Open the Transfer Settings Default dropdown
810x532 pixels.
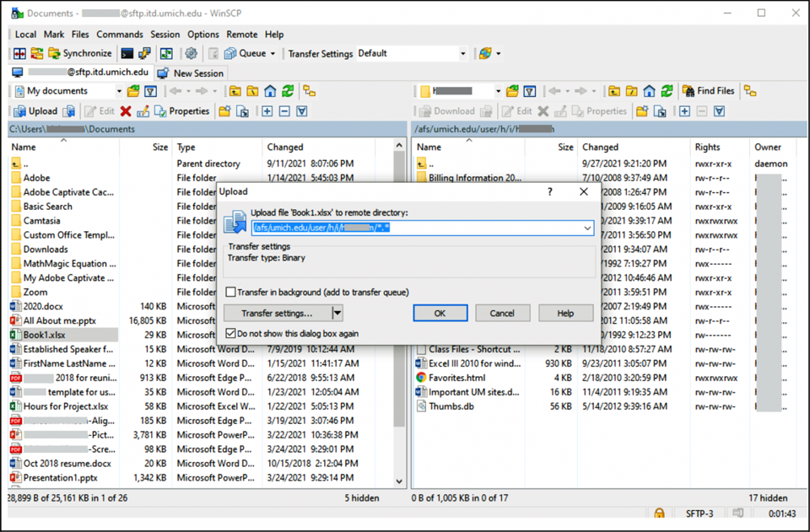pyautogui.click(x=464, y=53)
